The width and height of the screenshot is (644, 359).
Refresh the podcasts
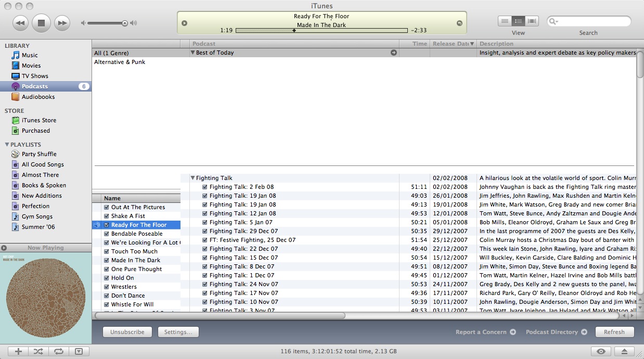[x=614, y=332]
